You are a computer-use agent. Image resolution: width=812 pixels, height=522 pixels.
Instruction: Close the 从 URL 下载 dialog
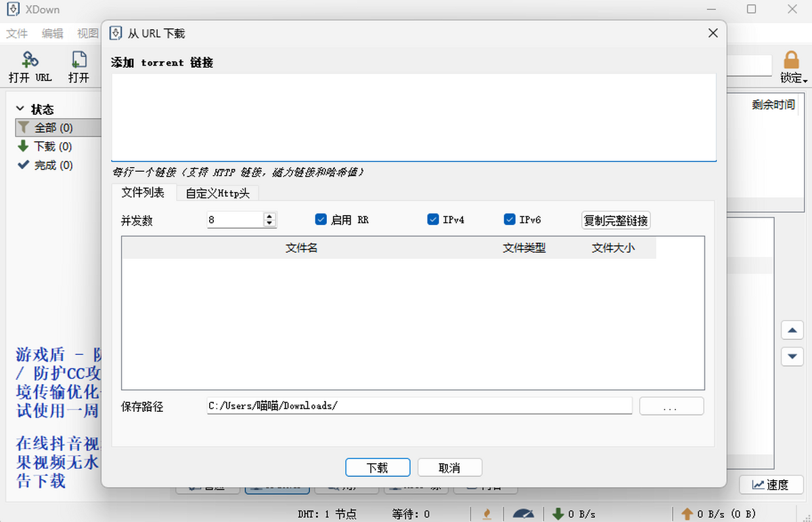coord(713,33)
